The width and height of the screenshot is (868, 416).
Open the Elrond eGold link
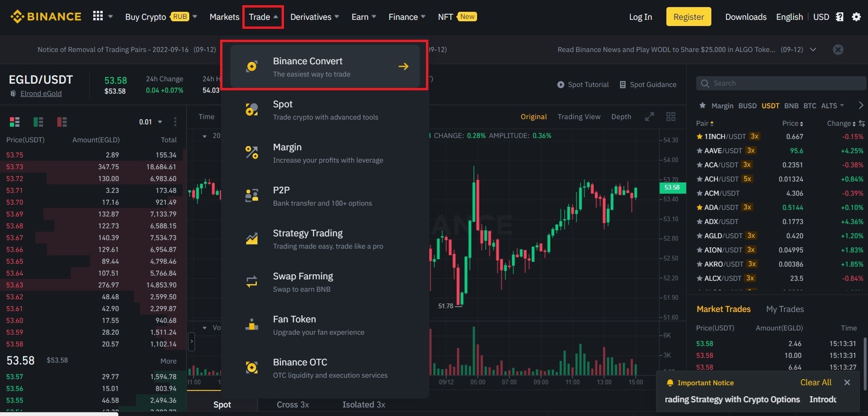41,94
